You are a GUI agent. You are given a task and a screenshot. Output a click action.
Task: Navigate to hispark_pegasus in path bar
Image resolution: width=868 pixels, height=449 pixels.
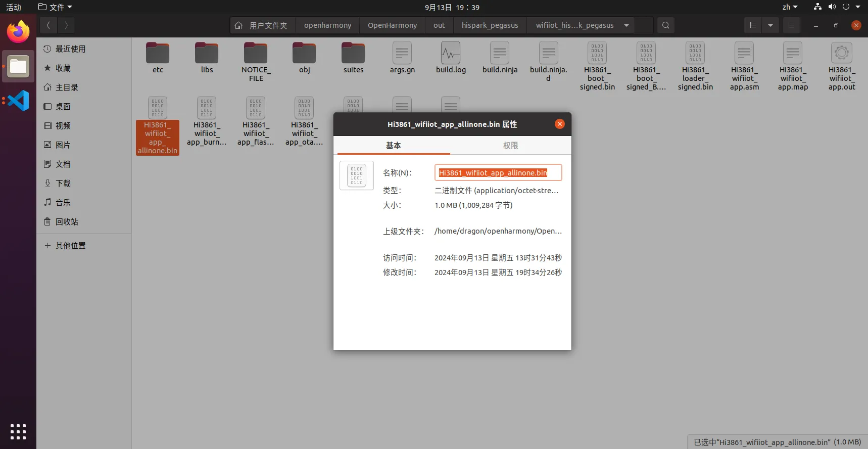click(490, 25)
